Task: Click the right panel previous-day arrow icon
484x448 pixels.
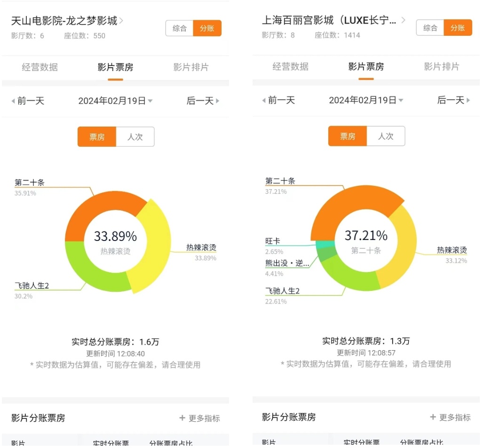Action: click(264, 100)
